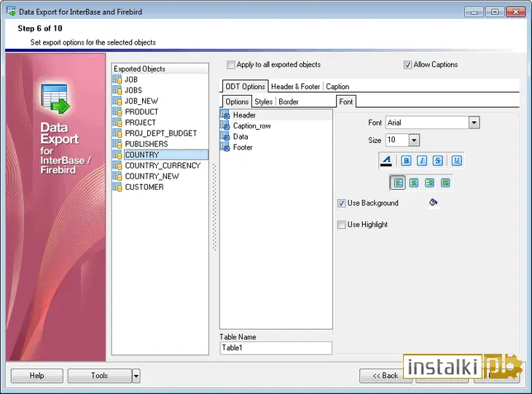Select COUNTRY_NEW in Exported Objects
Image resolution: width=532 pixels, height=394 pixels.
pos(152,177)
